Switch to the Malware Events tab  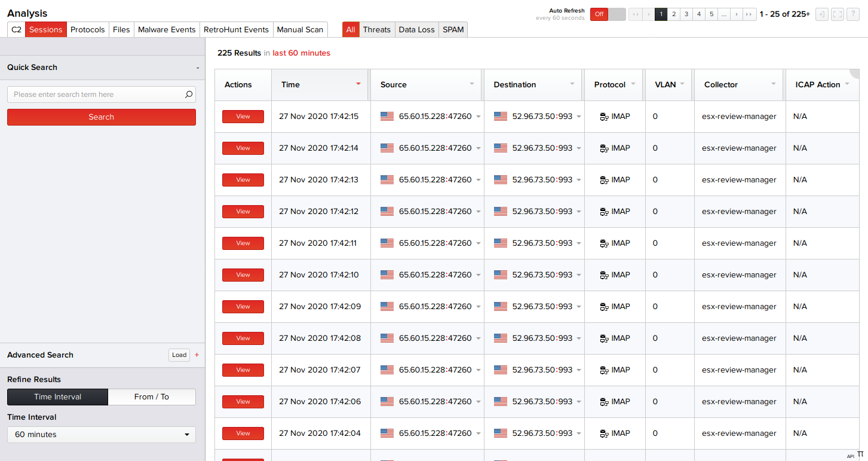(x=167, y=29)
